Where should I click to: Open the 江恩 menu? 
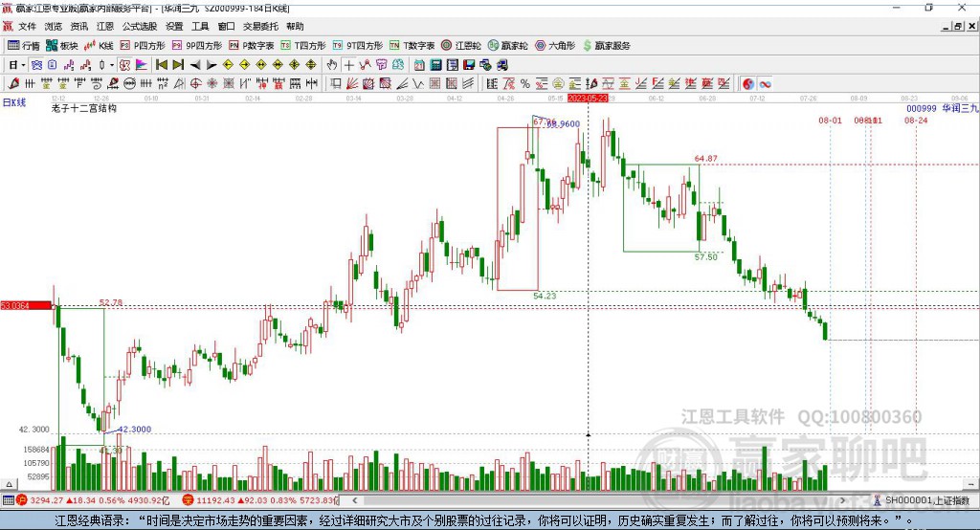click(105, 26)
